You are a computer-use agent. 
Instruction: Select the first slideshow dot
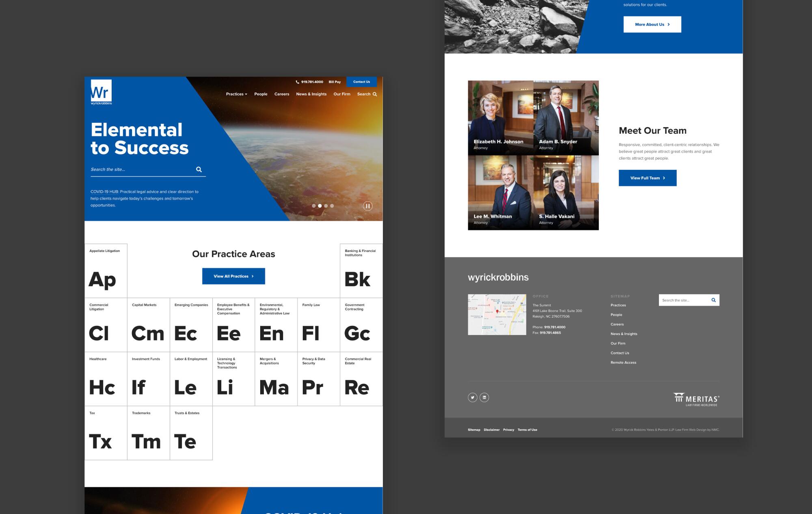click(x=314, y=206)
